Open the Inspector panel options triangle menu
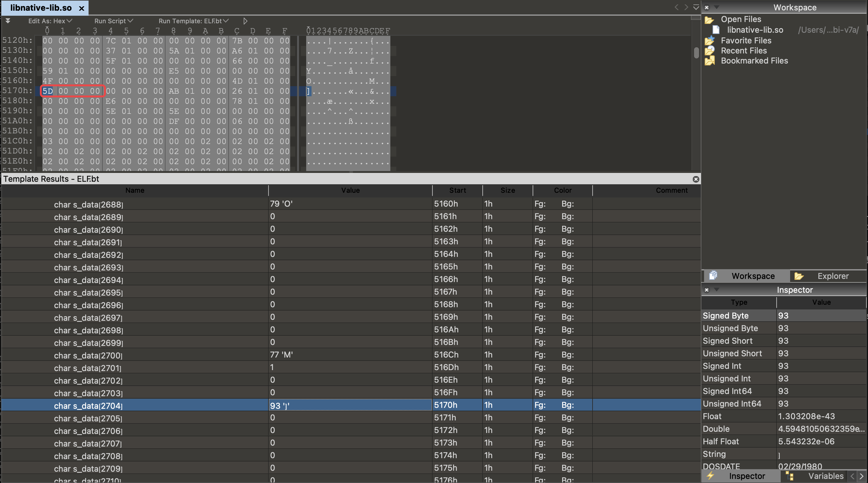 point(716,289)
